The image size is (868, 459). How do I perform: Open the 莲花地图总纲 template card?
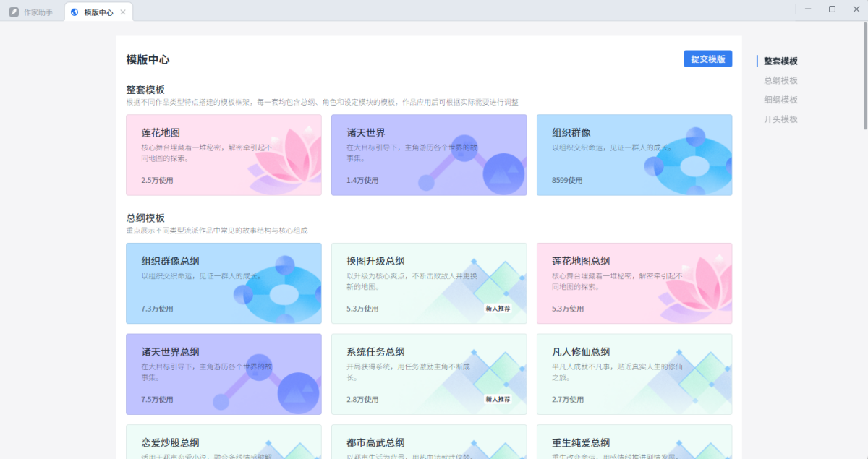634,283
